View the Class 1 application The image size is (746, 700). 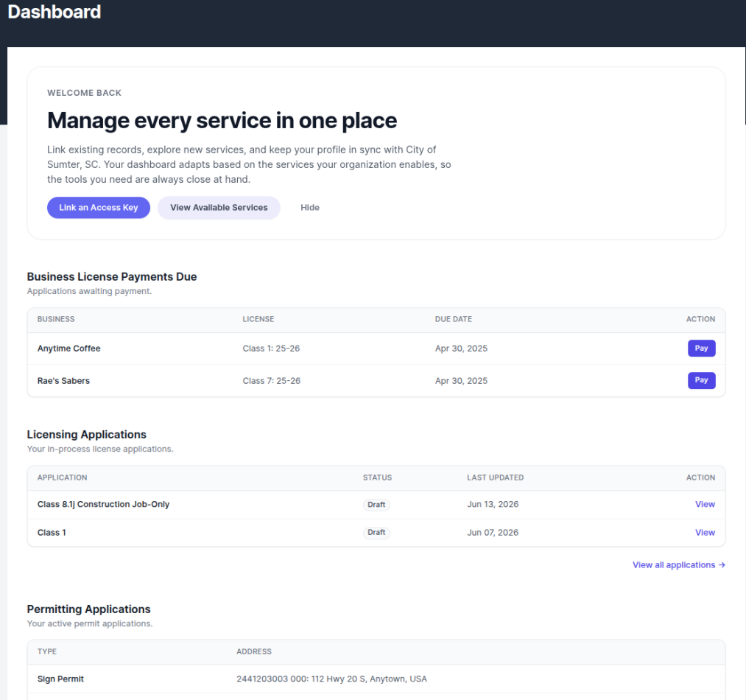pyautogui.click(x=705, y=533)
